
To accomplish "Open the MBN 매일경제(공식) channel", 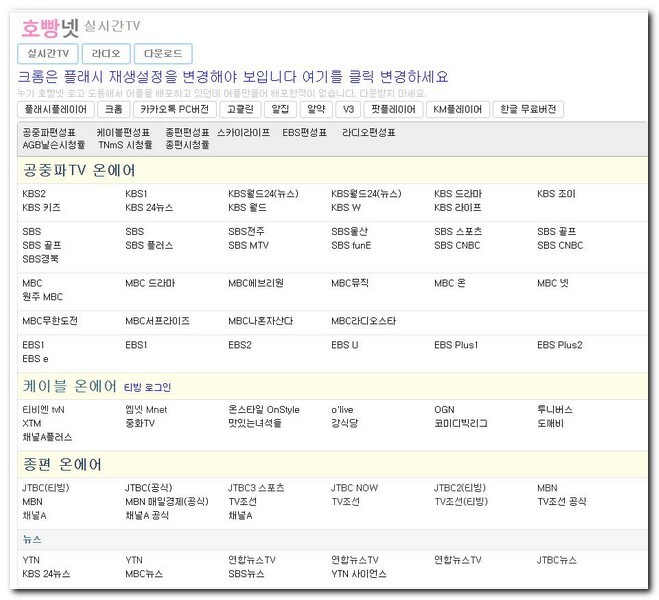I will coord(167,502).
